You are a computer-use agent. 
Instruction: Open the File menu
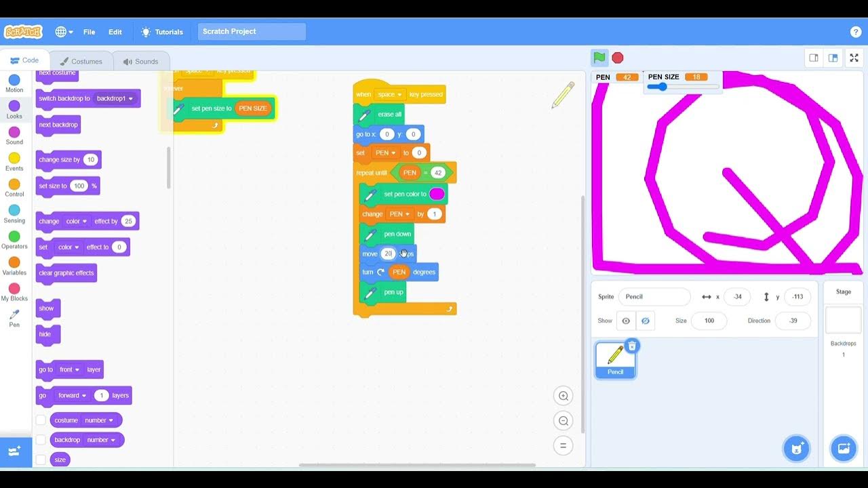pos(89,32)
